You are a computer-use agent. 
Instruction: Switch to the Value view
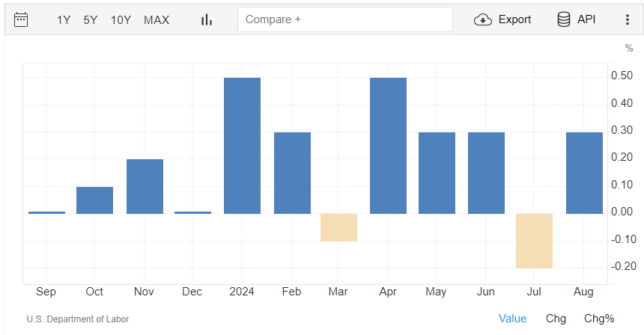(512, 319)
